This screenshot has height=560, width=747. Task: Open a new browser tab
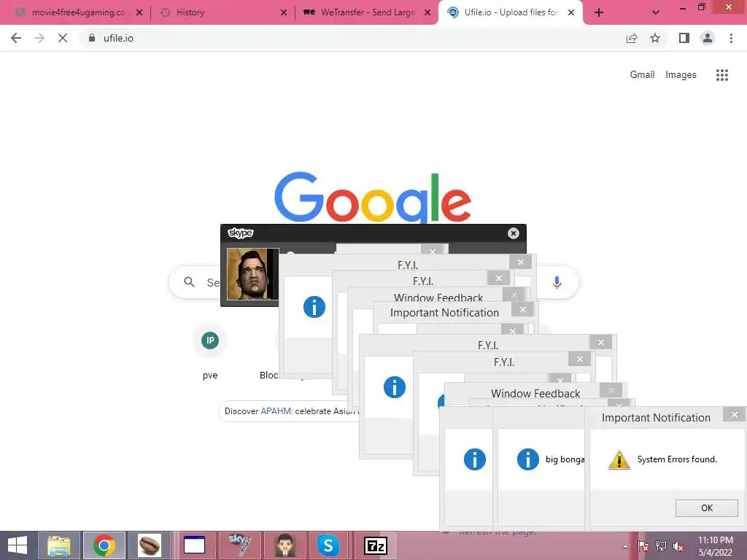click(599, 12)
